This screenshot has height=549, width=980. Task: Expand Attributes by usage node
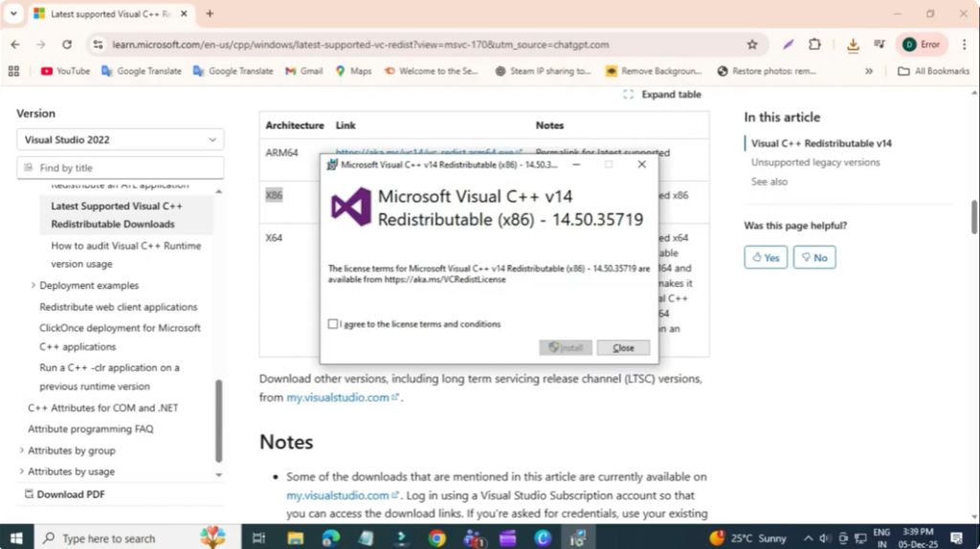(x=22, y=472)
